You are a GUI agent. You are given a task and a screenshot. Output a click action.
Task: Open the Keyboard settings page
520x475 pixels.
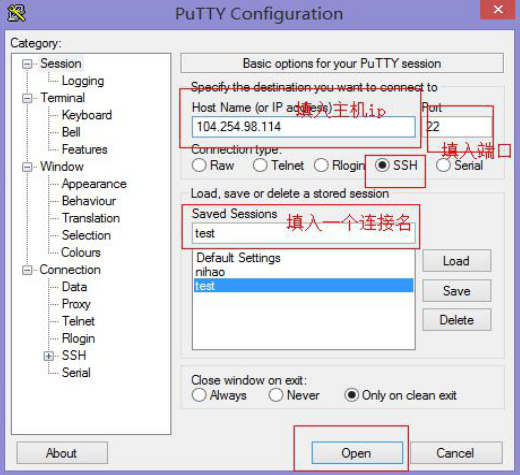(87, 115)
